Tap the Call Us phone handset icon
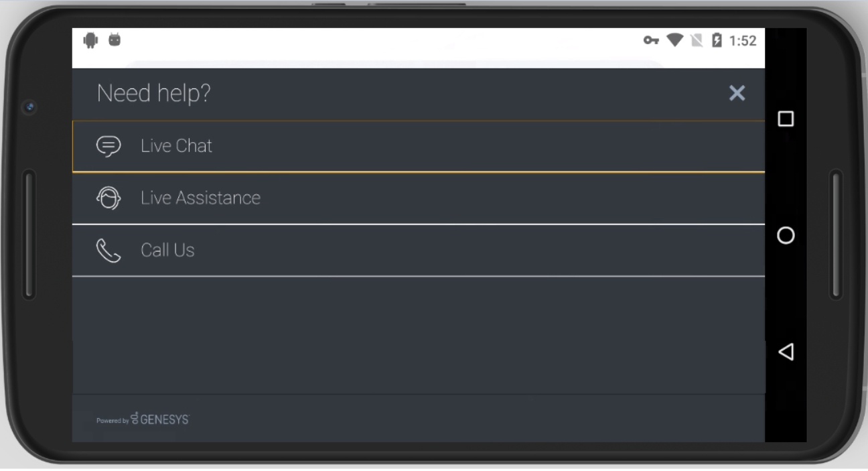 coord(108,250)
